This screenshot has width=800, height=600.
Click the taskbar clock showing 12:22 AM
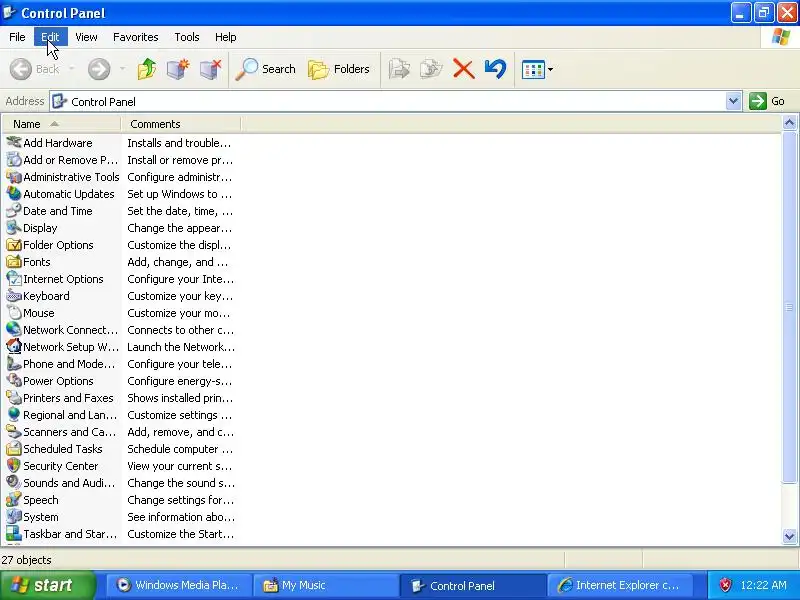763,585
